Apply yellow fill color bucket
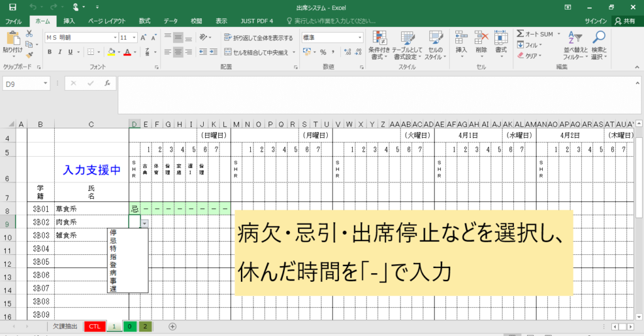 pos(111,52)
